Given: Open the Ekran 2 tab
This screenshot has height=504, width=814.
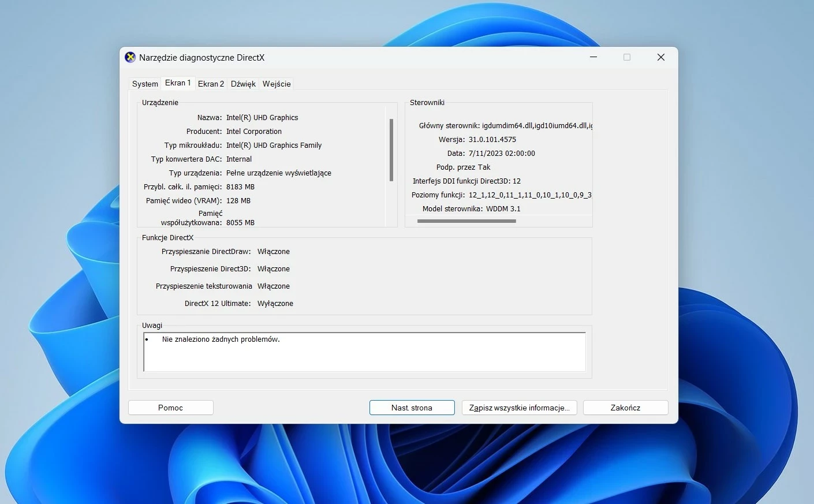Looking at the screenshot, I should click(211, 84).
